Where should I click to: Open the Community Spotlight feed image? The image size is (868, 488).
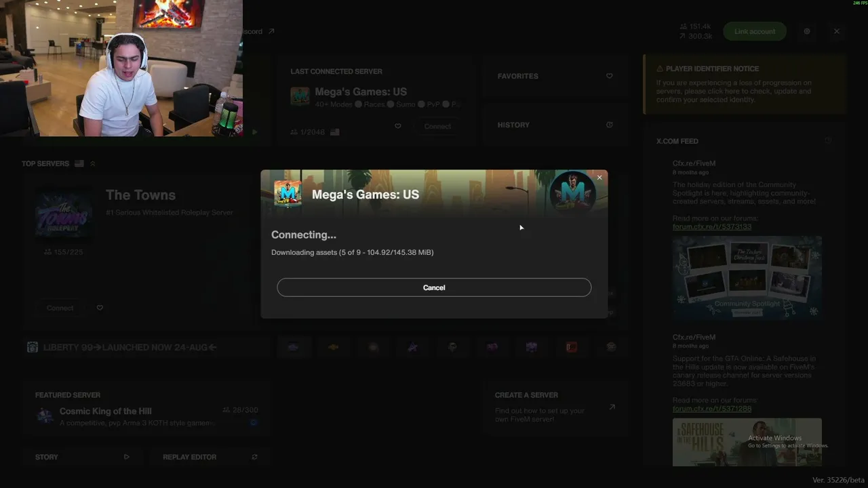pos(747,277)
